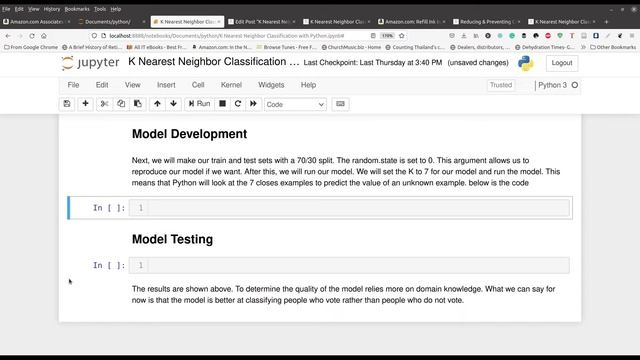Click the Jupyter logo
The image size is (640, 360).
pos(90,62)
